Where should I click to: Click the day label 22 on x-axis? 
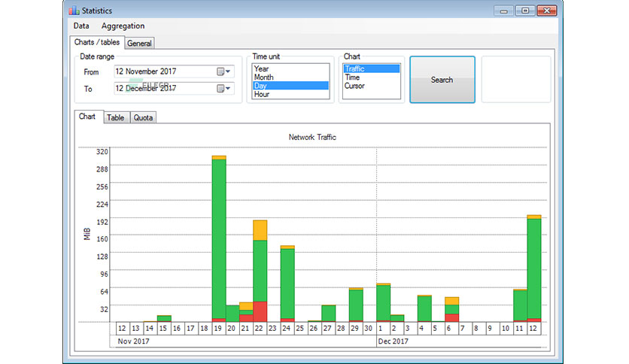[x=259, y=329]
